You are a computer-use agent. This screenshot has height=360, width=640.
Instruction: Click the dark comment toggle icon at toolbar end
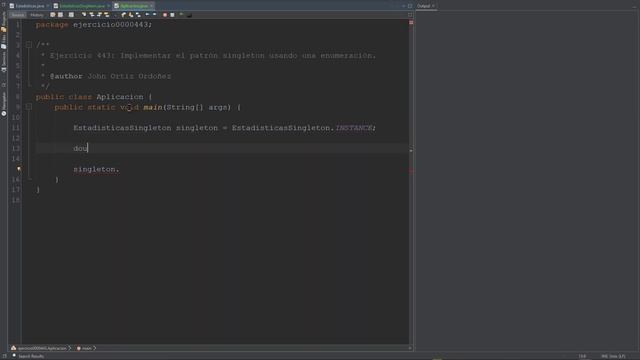click(189, 15)
